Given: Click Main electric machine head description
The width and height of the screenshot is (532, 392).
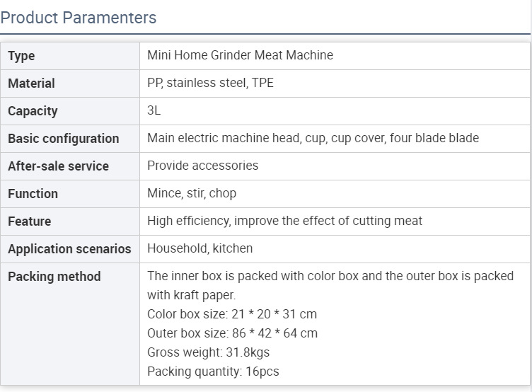Looking at the screenshot, I should point(313,138).
